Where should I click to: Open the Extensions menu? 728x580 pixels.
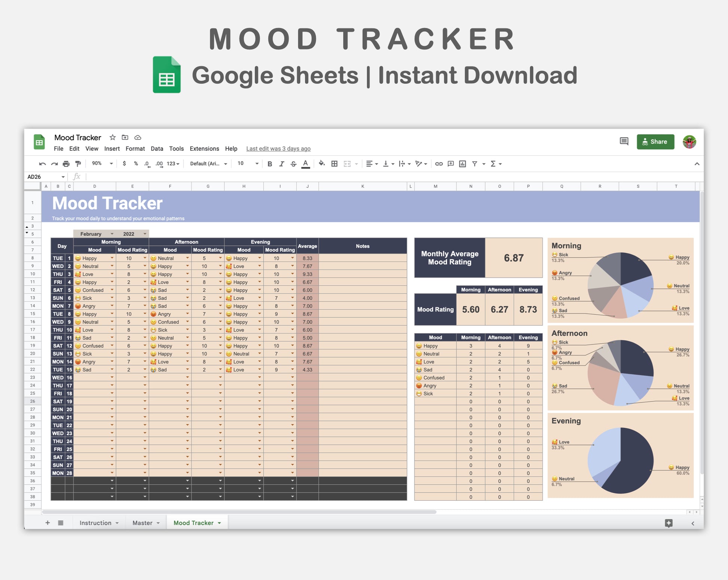(204, 148)
